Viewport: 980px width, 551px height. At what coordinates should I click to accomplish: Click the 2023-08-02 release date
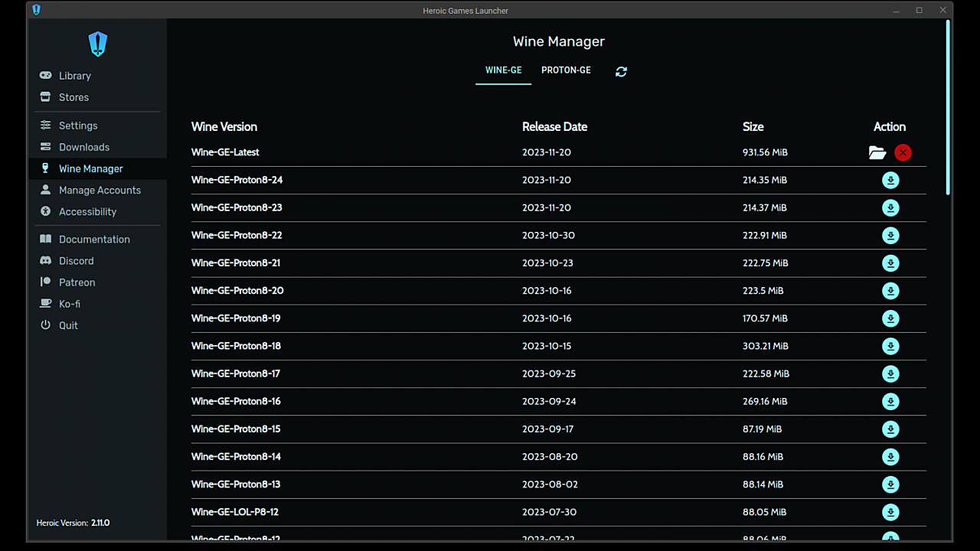[550, 484]
